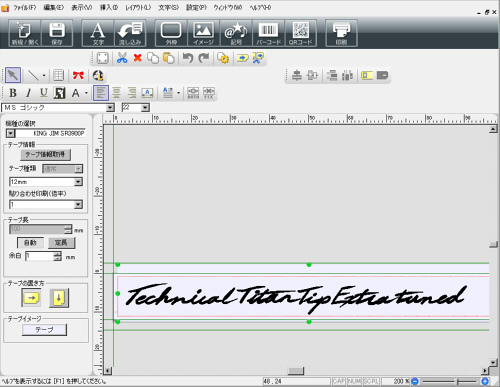Click the テープ image button

click(44, 330)
